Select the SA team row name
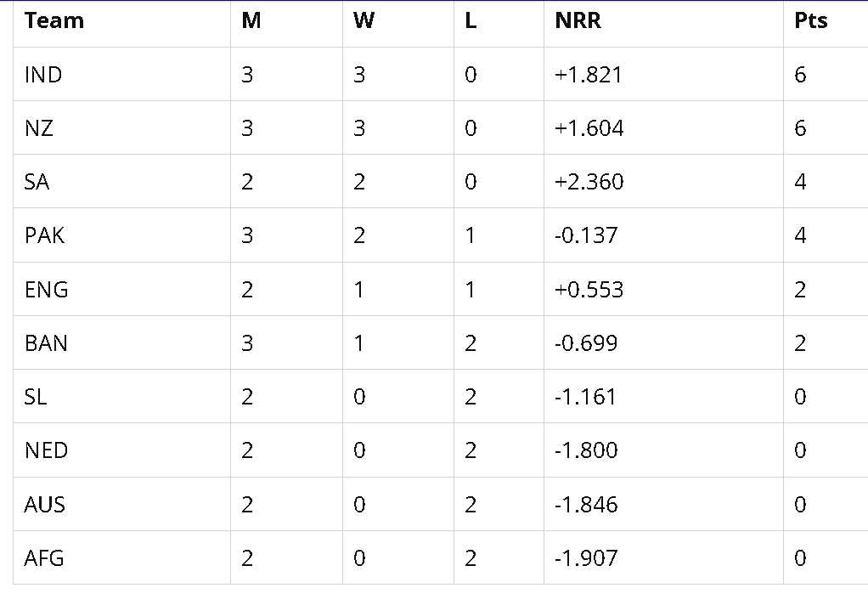 [x=37, y=182]
